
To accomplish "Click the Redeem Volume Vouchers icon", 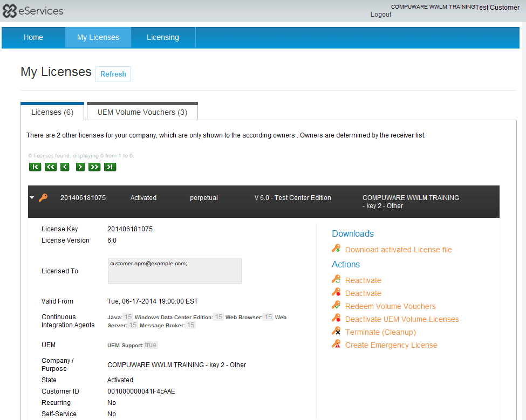I will pos(336,305).
